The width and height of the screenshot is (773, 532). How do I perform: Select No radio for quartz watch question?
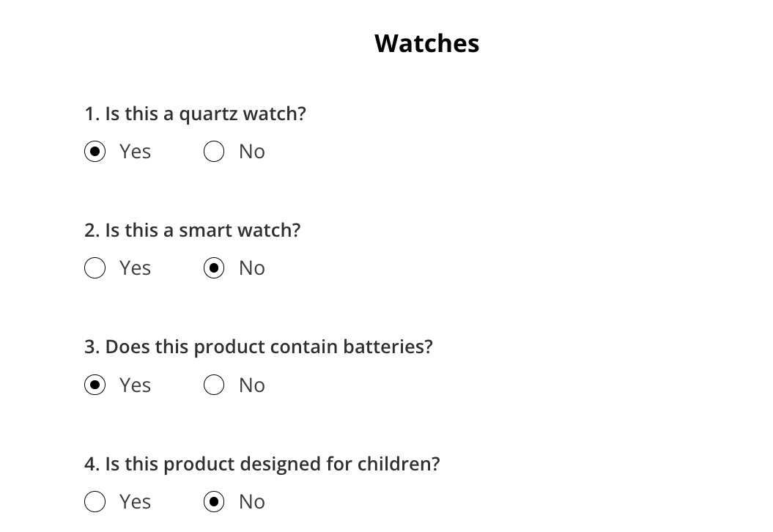click(x=214, y=151)
